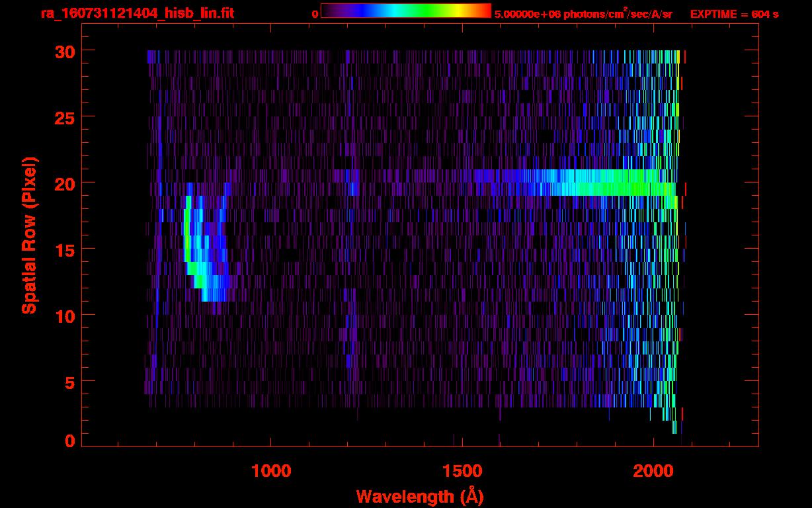
Task: Click the 20 tick label on spatial axis
Action: (x=60, y=183)
